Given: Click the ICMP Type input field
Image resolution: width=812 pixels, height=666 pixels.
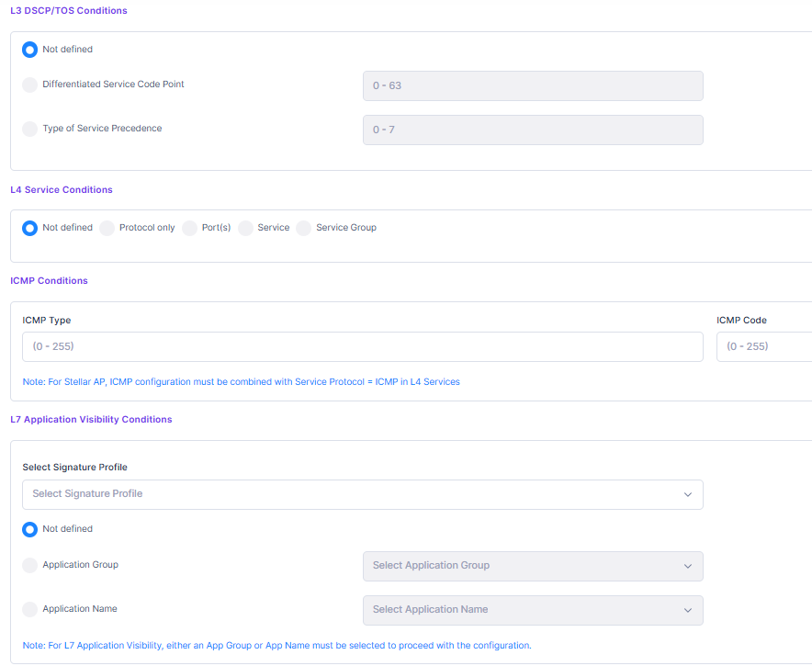Looking at the screenshot, I should (363, 346).
